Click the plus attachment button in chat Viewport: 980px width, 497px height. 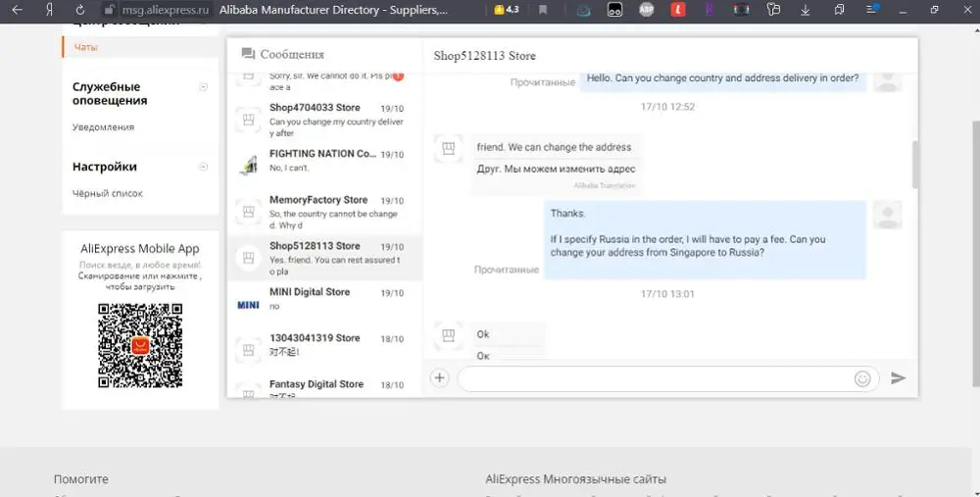coord(439,377)
